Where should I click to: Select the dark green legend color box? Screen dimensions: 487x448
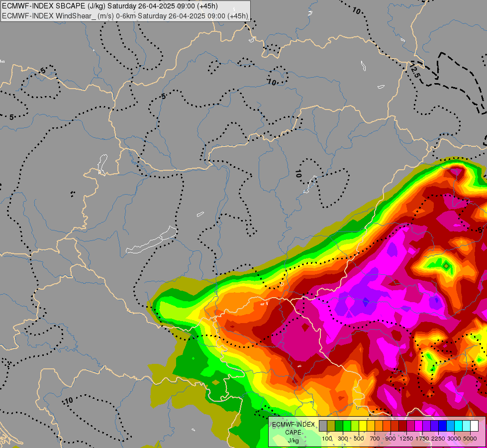[x=339, y=426]
